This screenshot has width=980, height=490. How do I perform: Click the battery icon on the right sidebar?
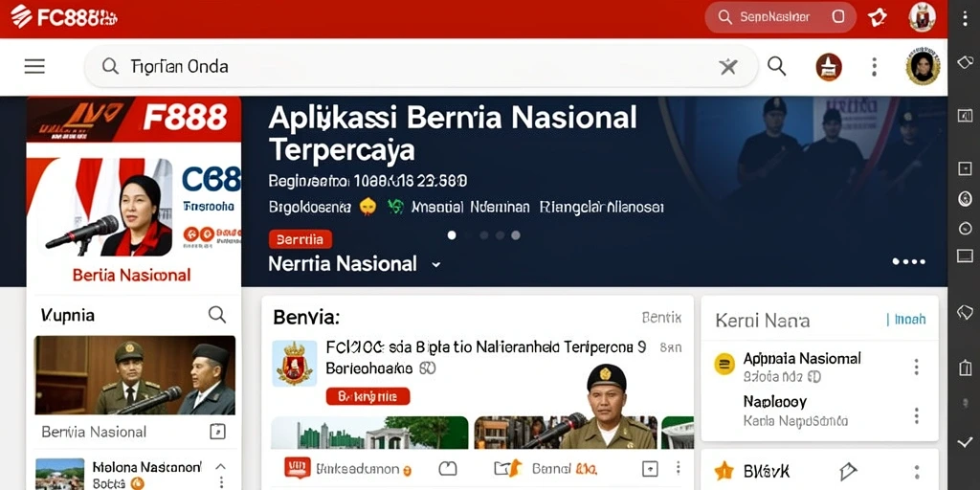[x=965, y=367]
